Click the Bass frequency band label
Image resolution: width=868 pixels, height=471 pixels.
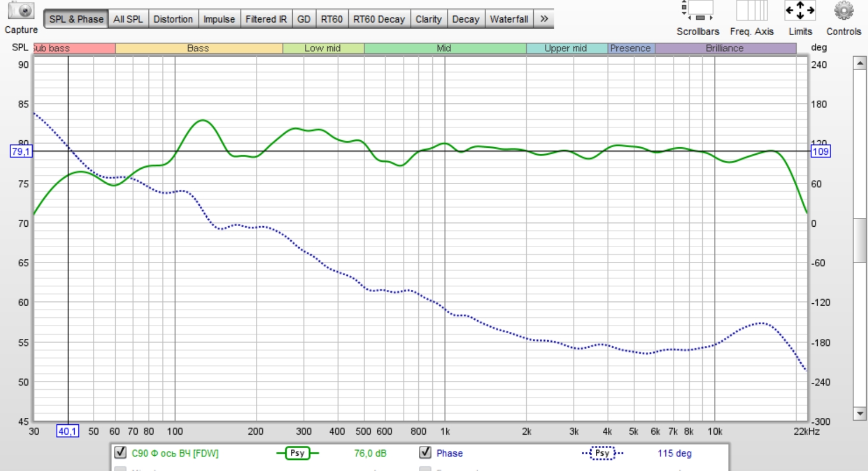tap(199, 49)
